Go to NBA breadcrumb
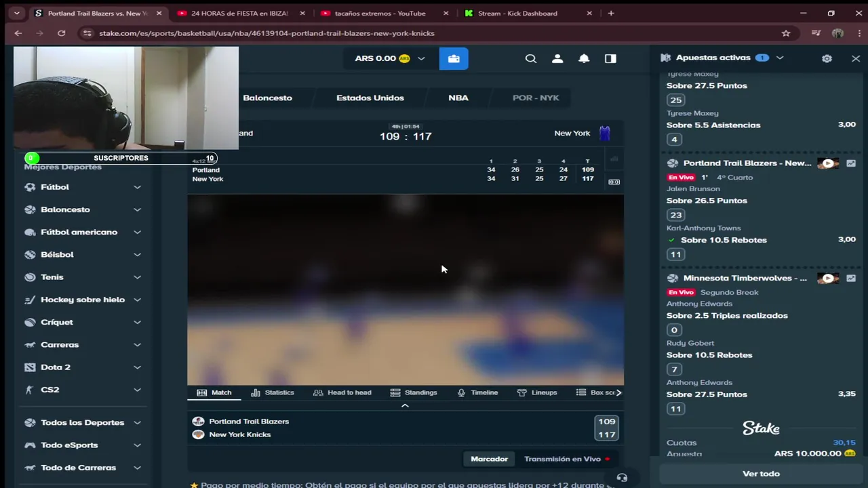 coord(458,98)
